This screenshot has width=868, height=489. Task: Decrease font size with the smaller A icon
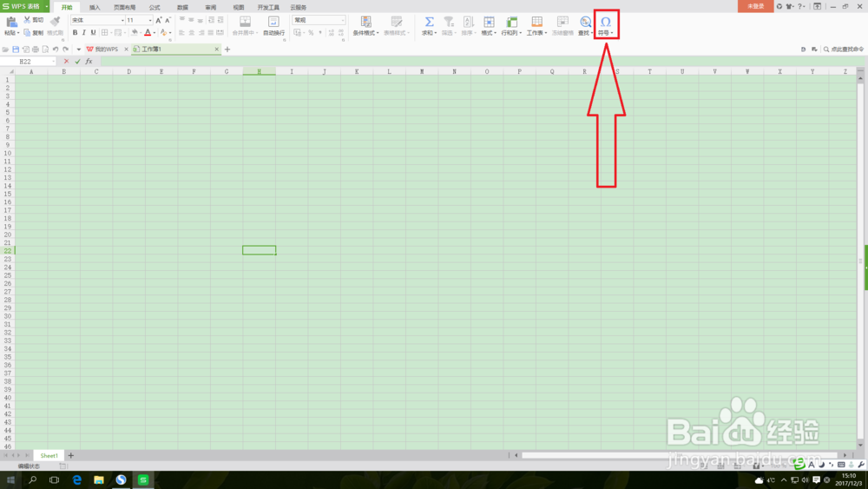point(168,20)
